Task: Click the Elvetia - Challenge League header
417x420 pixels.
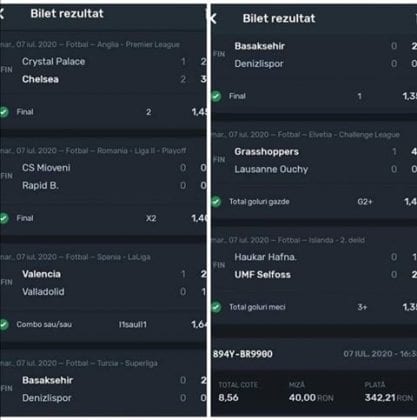Action: click(x=306, y=134)
